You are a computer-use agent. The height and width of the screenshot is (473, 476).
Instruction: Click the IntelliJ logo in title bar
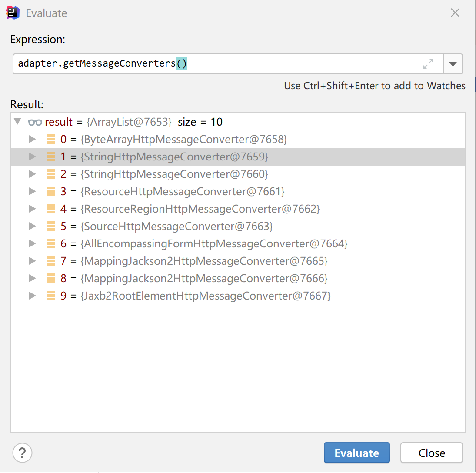click(x=12, y=13)
